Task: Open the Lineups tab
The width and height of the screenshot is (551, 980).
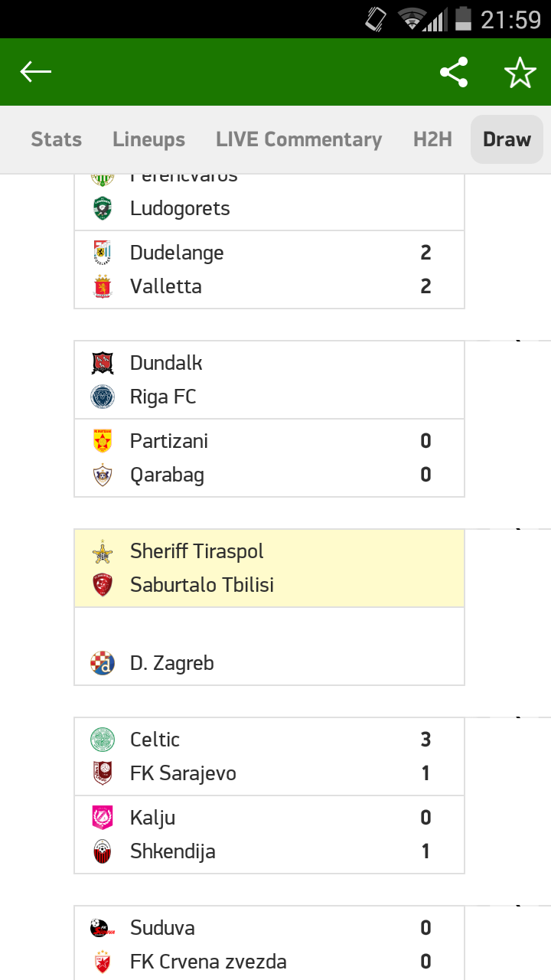Action: 148,139
